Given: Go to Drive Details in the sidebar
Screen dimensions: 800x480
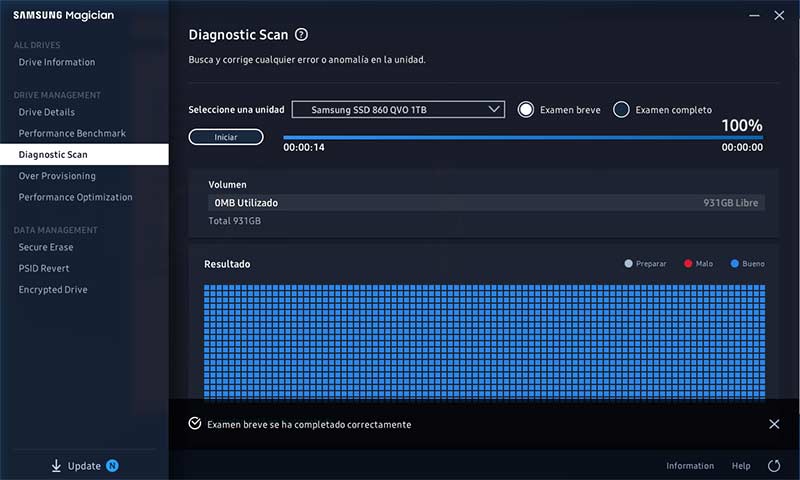Looking at the screenshot, I should [46, 112].
